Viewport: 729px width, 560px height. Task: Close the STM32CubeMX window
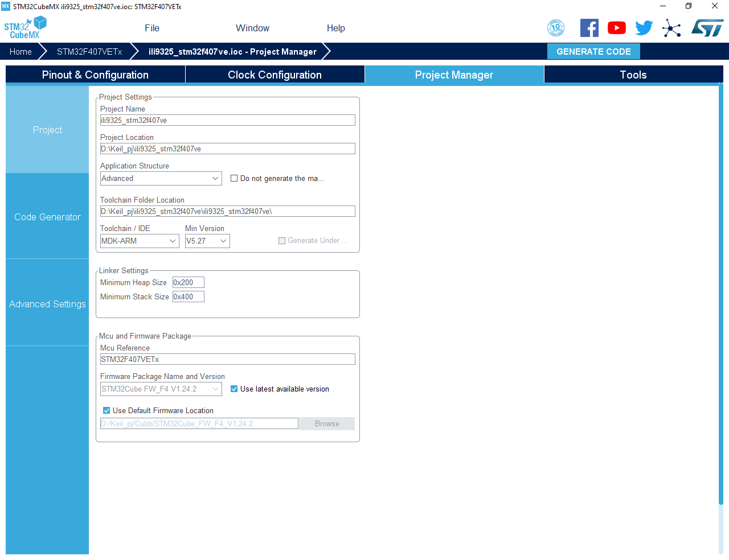coord(715,6)
